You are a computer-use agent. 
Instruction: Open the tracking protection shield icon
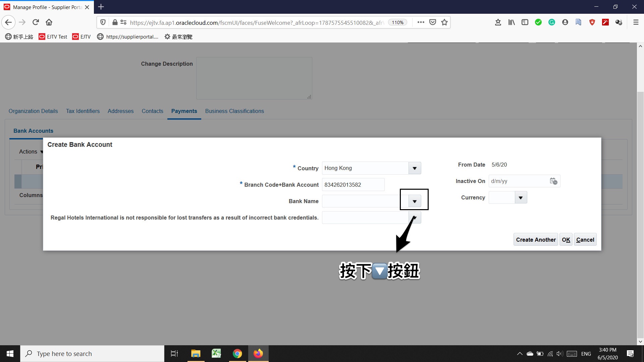103,22
